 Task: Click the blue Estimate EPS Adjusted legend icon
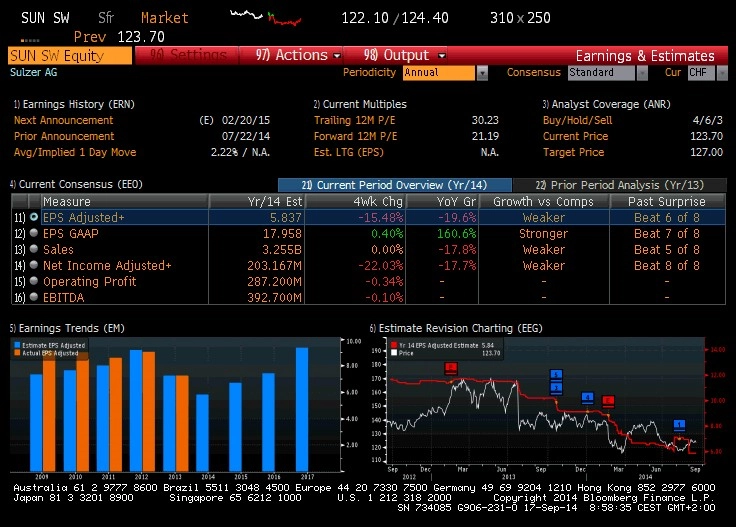(x=17, y=345)
